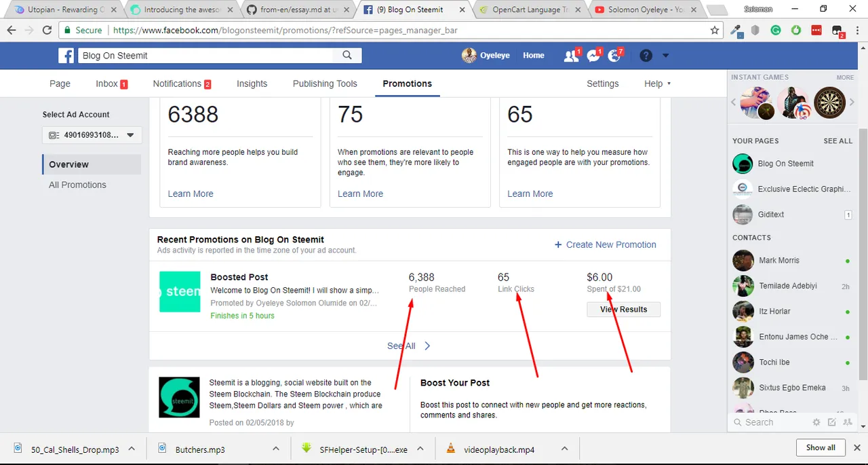
Task: Open the dartboard instant game
Action: coord(829,103)
